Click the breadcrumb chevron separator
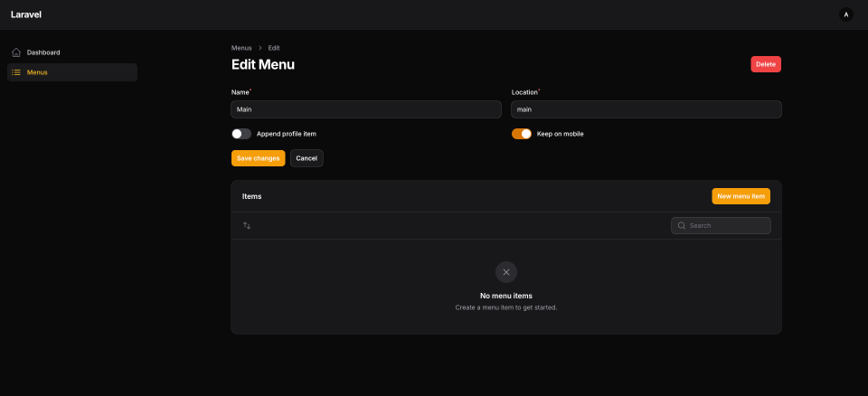868x396 pixels. click(x=259, y=48)
